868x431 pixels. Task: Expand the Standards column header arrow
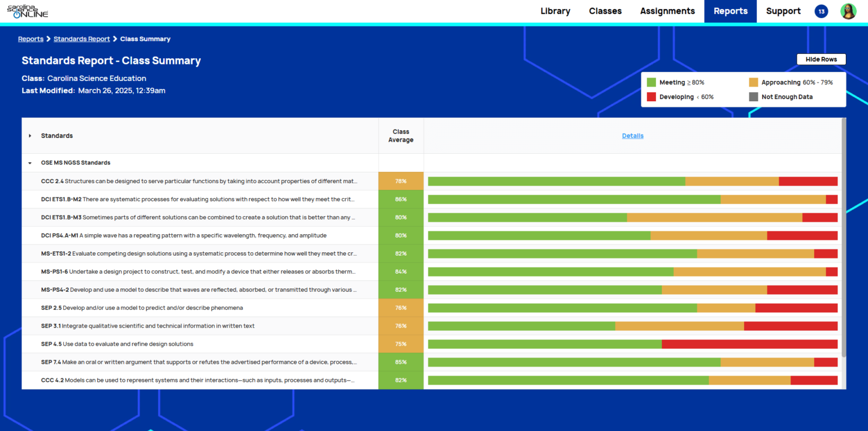[30, 136]
